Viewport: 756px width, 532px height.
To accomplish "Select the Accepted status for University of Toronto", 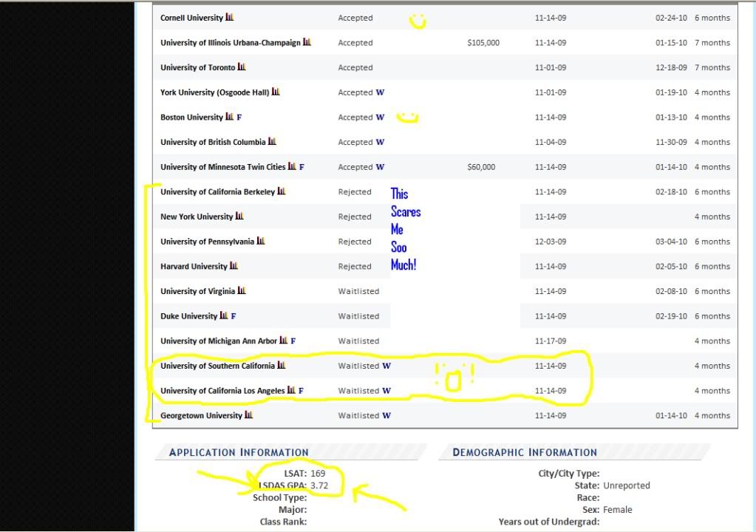I will [x=355, y=67].
